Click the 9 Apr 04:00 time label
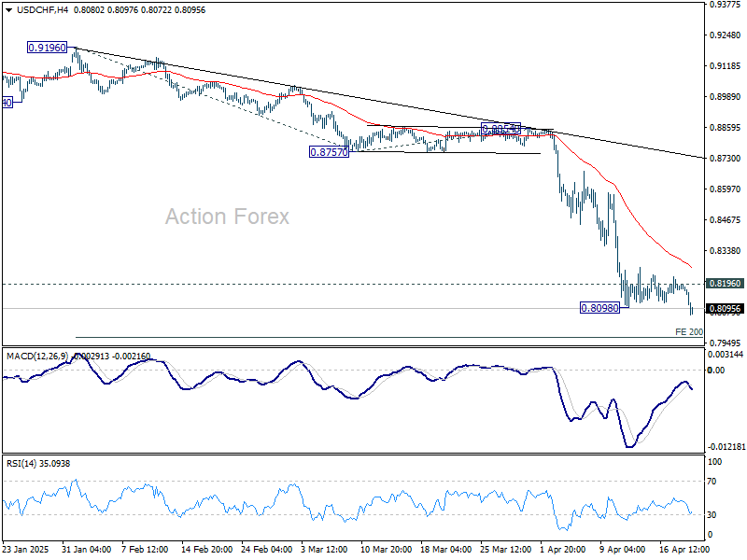This screenshot has width=747, height=560. point(623,550)
